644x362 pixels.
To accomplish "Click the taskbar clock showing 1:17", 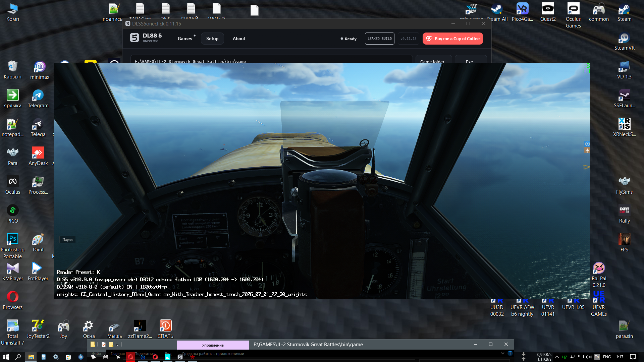I will click(x=620, y=357).
